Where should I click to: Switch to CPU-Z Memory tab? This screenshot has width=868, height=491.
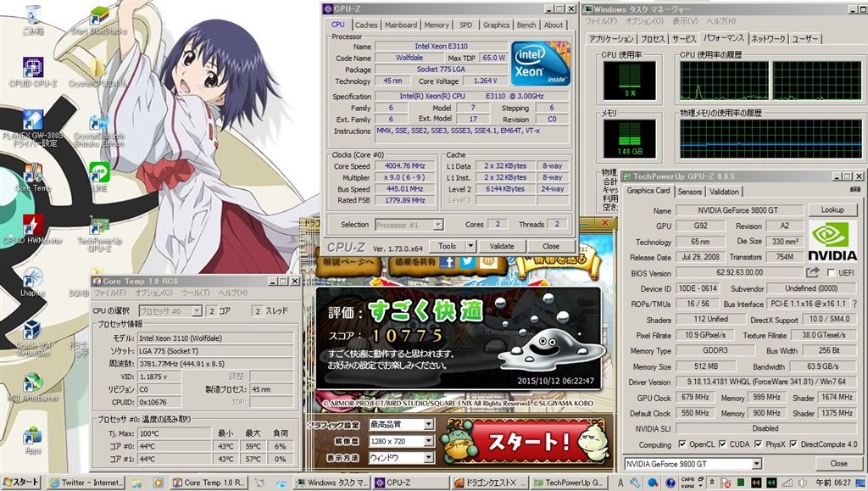point(437,25)
